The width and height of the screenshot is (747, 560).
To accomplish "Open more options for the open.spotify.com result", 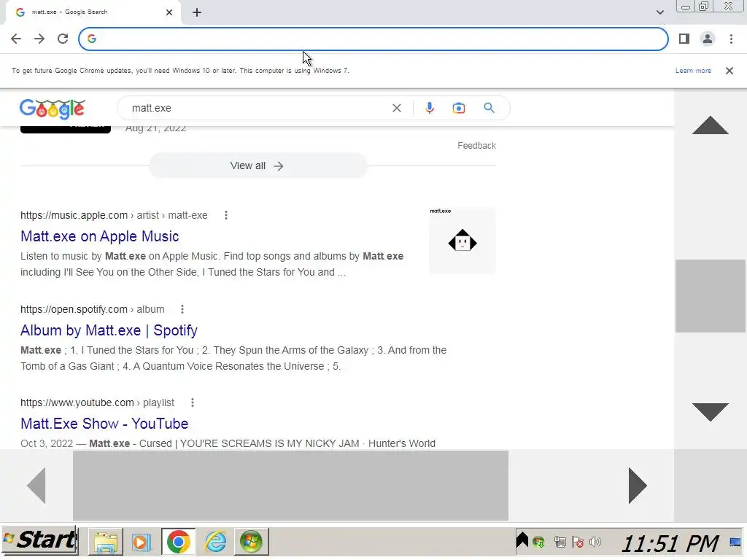I will [x=182, y=309].
